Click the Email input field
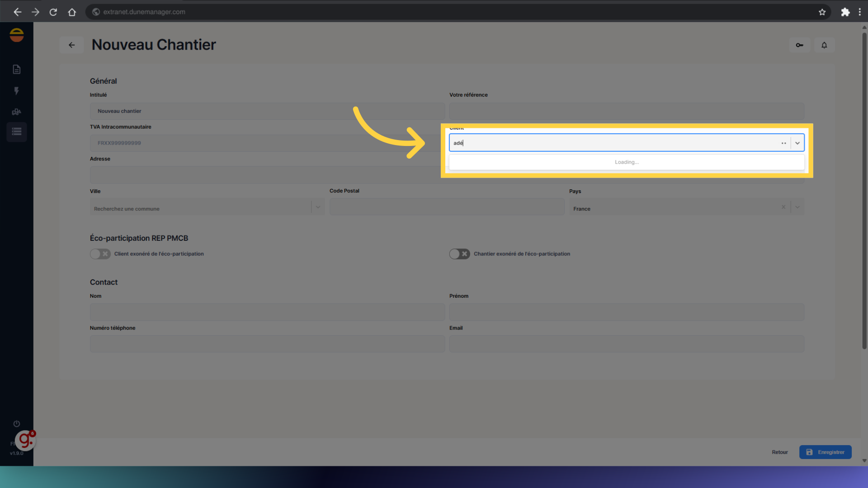Screen dimensions: 868x488 pyautogui.click(x=626, y=344)
